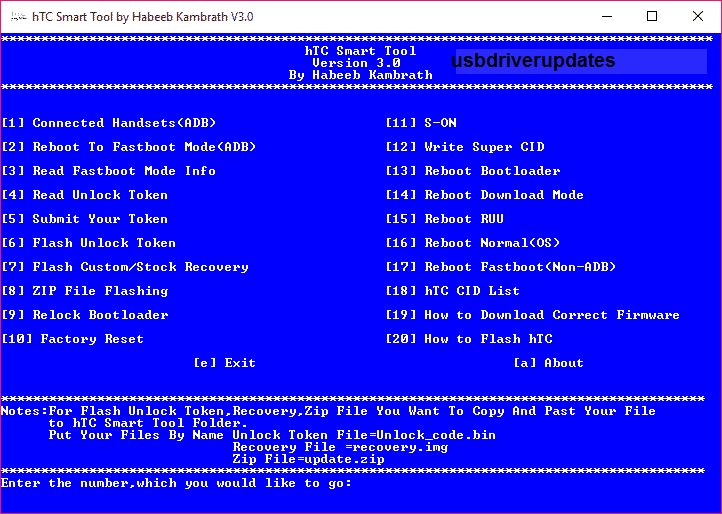The image size is (722, 514).
Task: Select option [16] Reboot Normal(OS)
Action: [x=473, y=243]
